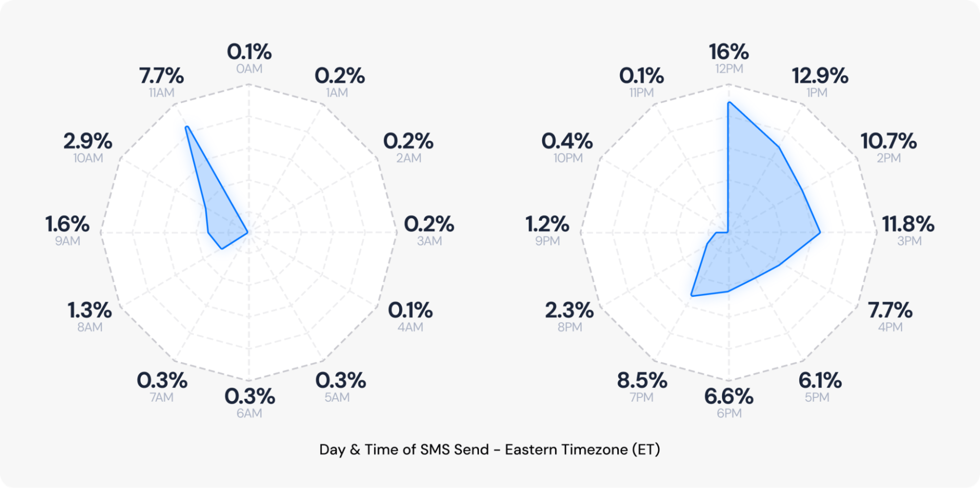This screenshot has height=488, width=980.
Task: Click the 1.2% value for 9PM
Action: 547,224
